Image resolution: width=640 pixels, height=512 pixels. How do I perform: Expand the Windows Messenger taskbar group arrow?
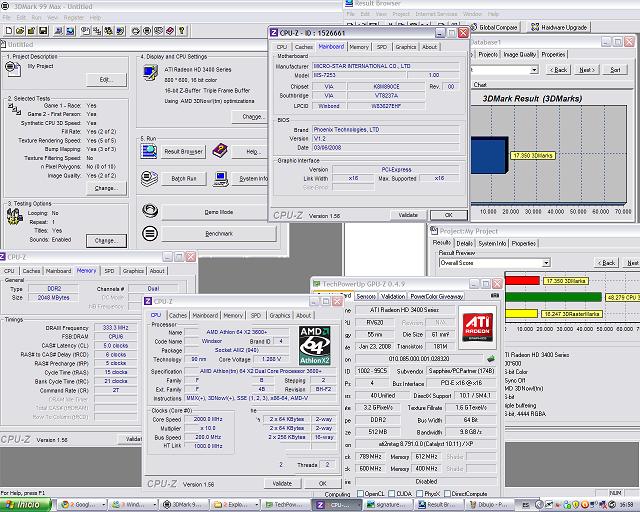coord(154,505)
